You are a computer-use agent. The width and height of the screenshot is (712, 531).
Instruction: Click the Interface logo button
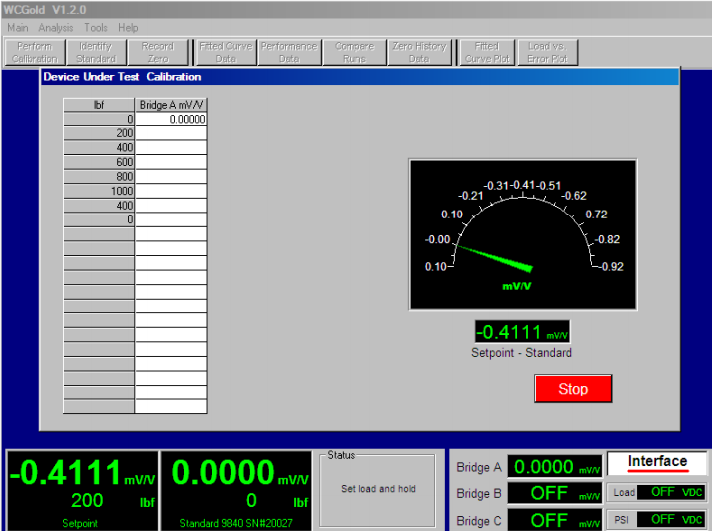coord(657,462)
